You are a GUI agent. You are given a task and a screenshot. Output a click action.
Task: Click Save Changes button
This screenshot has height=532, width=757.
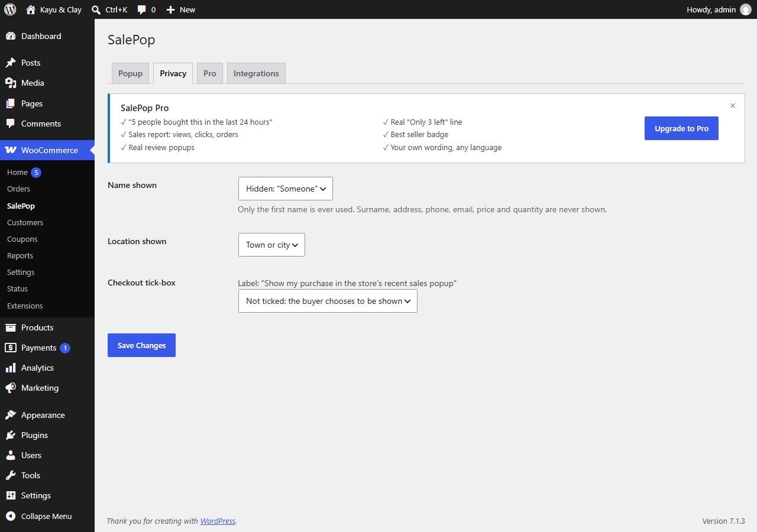click(141, 345)
